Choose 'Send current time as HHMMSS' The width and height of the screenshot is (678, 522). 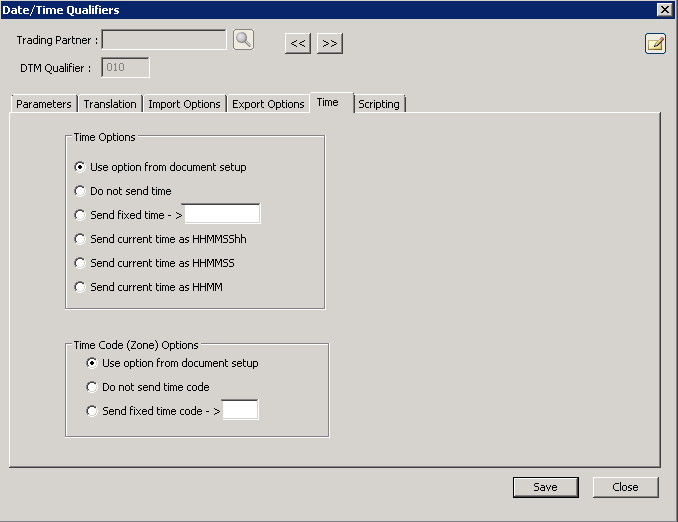[x=81, y=263]
